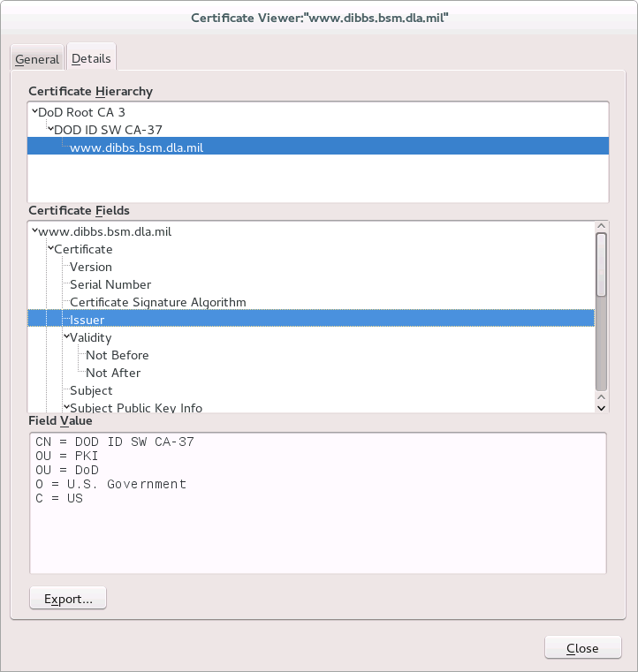This screenshot has width=638, height=672.
Task: Select Subject Public Key Info row
Action: [136, 408]
